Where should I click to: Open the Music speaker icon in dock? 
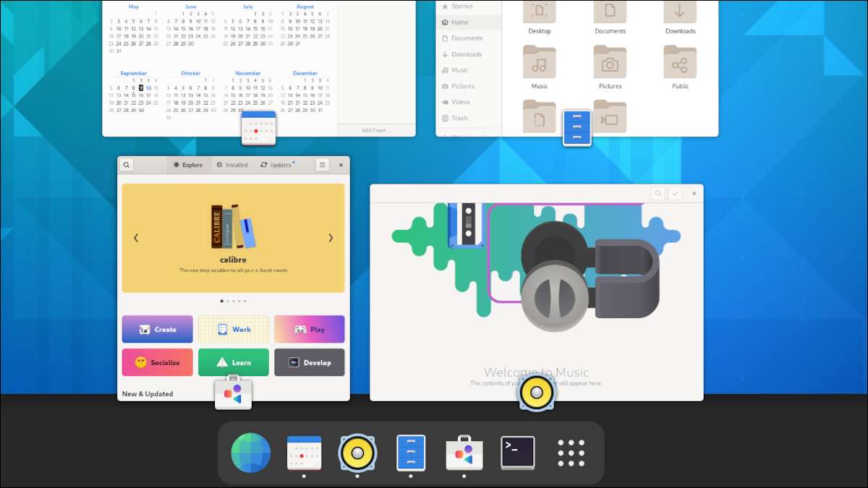pyautogui.click(x=357, y=453)
